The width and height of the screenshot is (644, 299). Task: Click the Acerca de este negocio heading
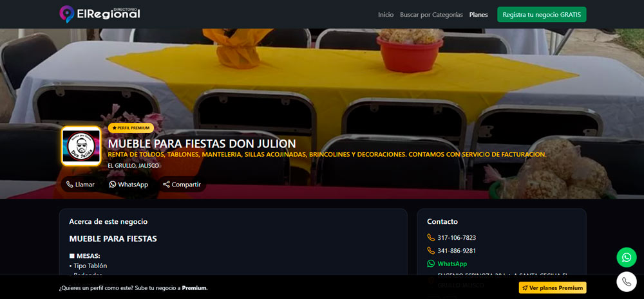point(108,221)
